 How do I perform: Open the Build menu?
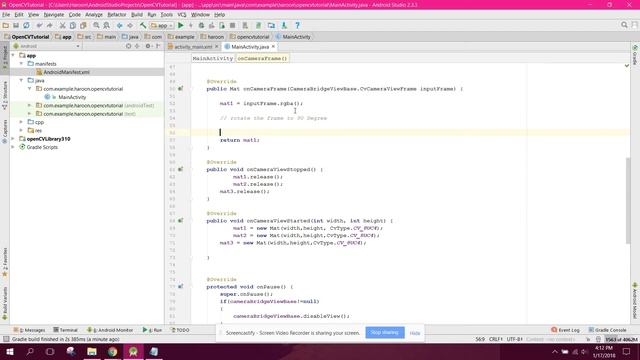click(137, 15)
